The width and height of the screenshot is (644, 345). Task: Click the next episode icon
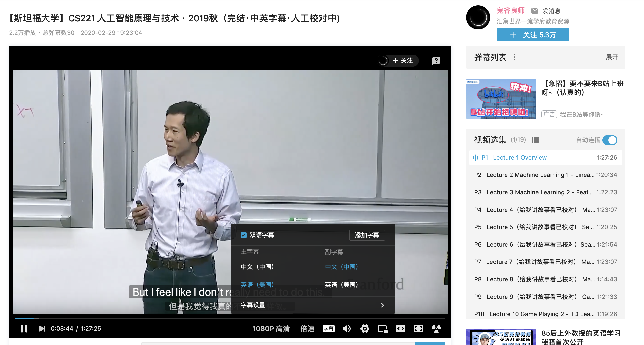click(x=43, y=329)
